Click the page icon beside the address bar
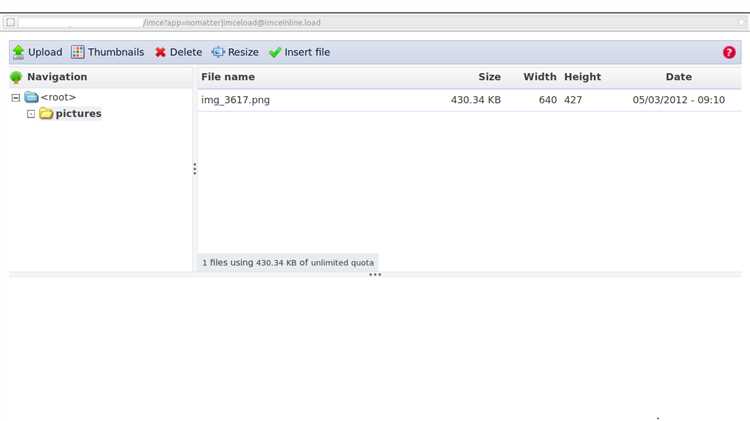 coord(11,22)
